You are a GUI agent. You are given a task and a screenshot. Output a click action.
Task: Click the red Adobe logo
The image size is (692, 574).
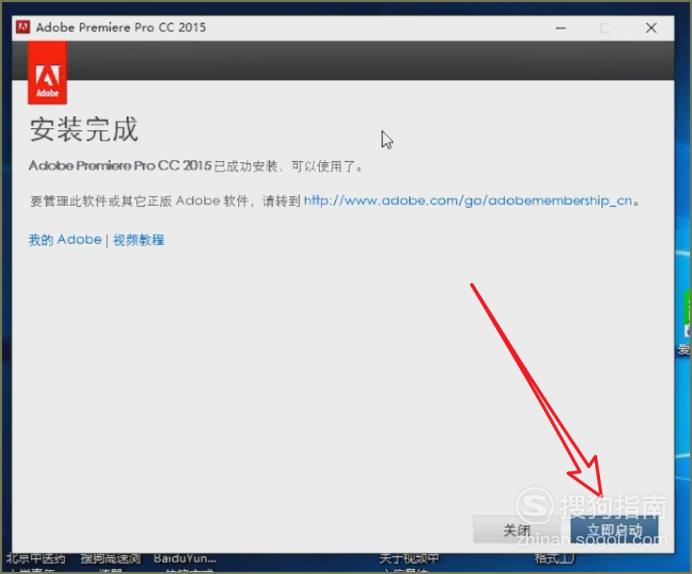point(47,73)
